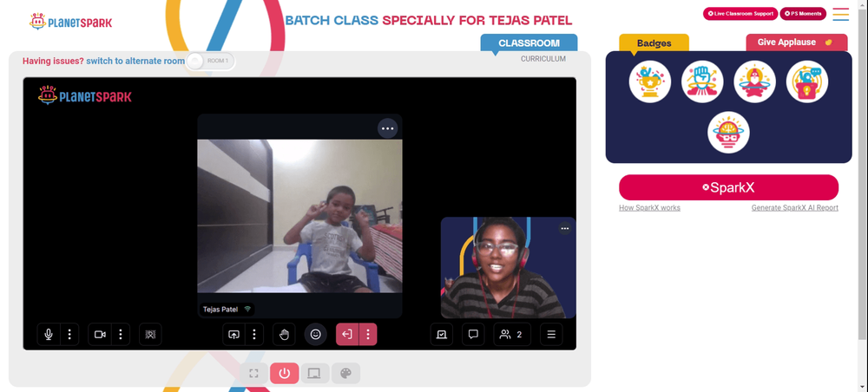Screen dimensions: 868x392
Task: Open the top-right hamburger menu
Action: [x=840, y=14]
